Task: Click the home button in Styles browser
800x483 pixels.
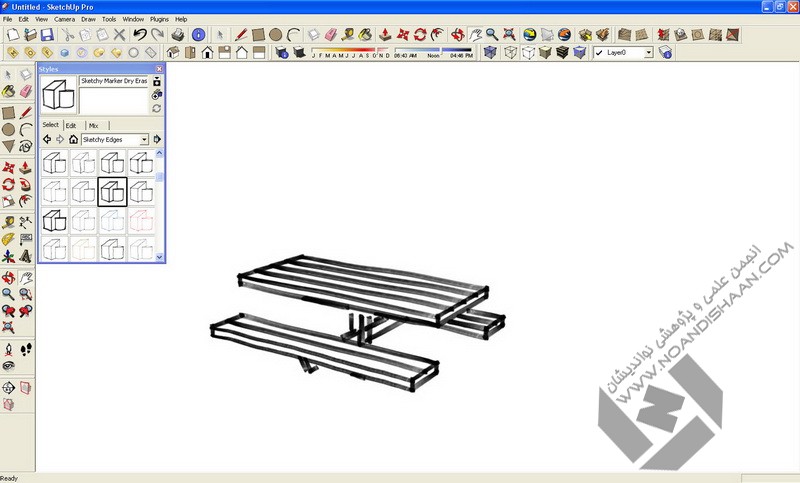Action: (x=73, y=139)
